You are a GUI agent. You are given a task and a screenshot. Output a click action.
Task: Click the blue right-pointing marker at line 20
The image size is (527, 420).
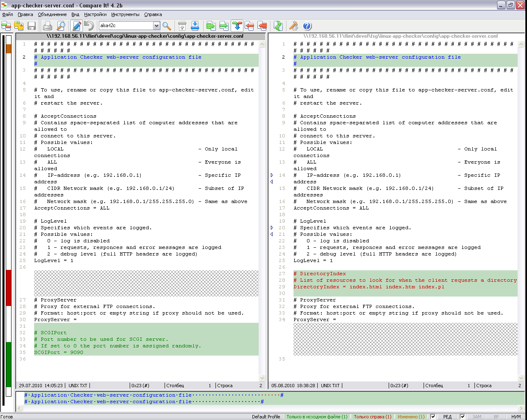272,228
